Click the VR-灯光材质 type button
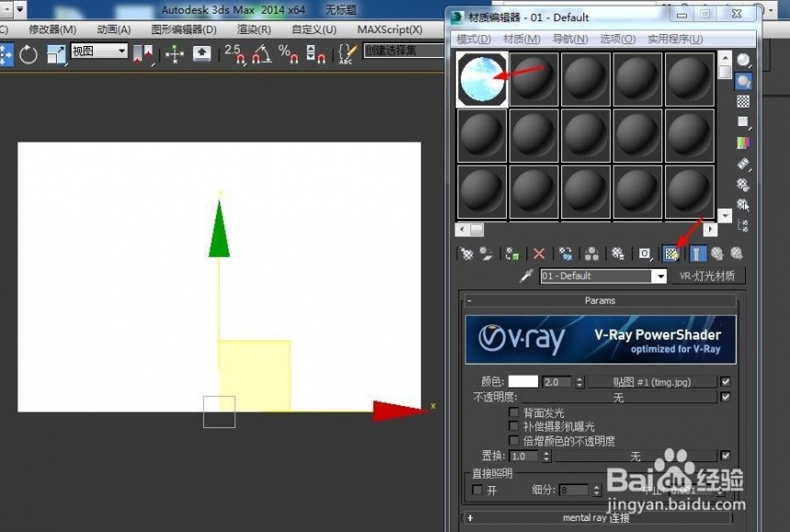790x532 pixels. [x=707, y=276]
